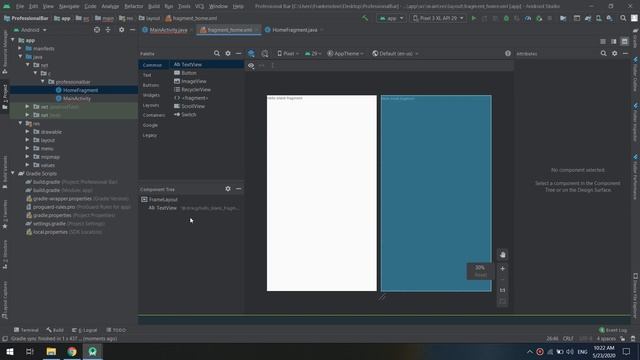
Task: Open the Event Log
Action: coord(613,330)
